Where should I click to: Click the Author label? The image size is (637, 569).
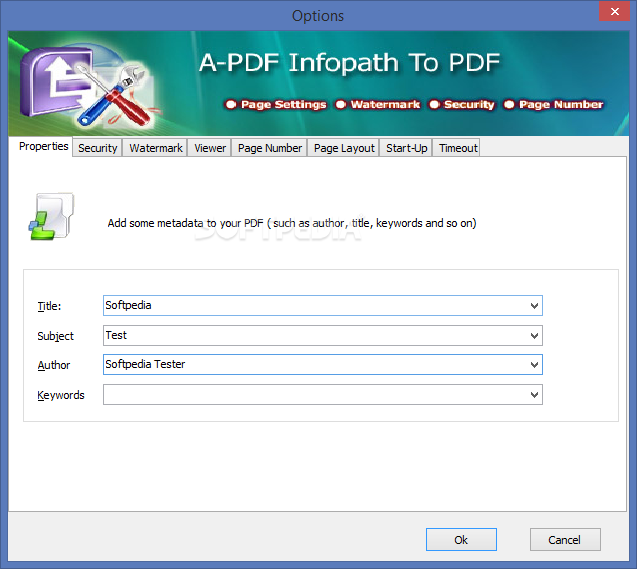54,365
